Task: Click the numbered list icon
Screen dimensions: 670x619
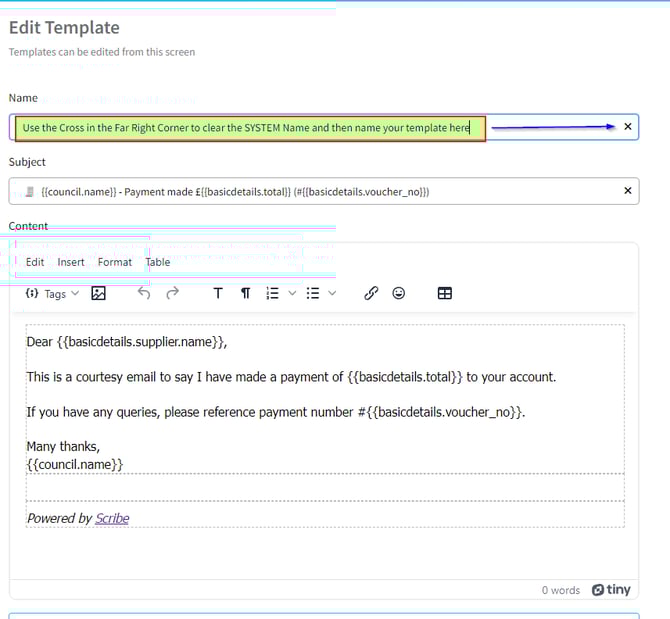Action: click(x=272, y=294)
